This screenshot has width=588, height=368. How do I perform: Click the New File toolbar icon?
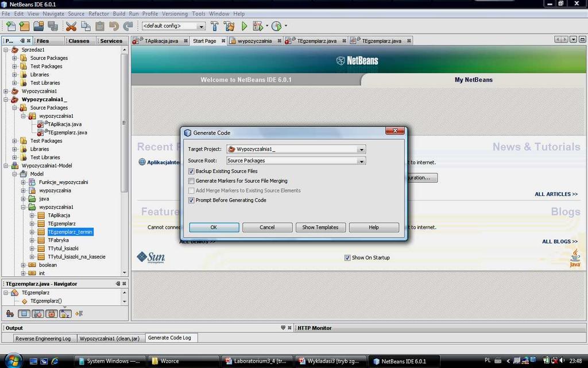point(11,26)
